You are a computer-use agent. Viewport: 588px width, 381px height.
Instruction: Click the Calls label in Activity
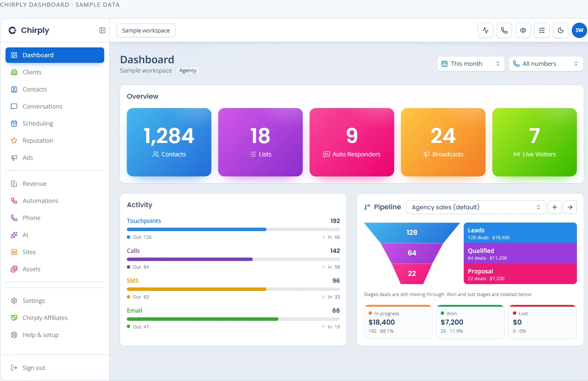coord(133,251)
